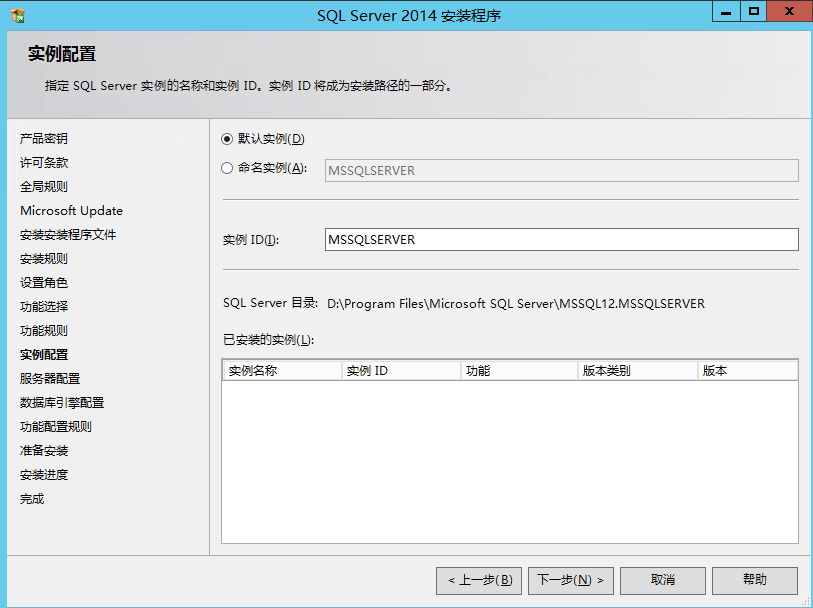Close the SQL Server setup window
Image resolution: width=813 pixels, height=608 pixels.
789,11
